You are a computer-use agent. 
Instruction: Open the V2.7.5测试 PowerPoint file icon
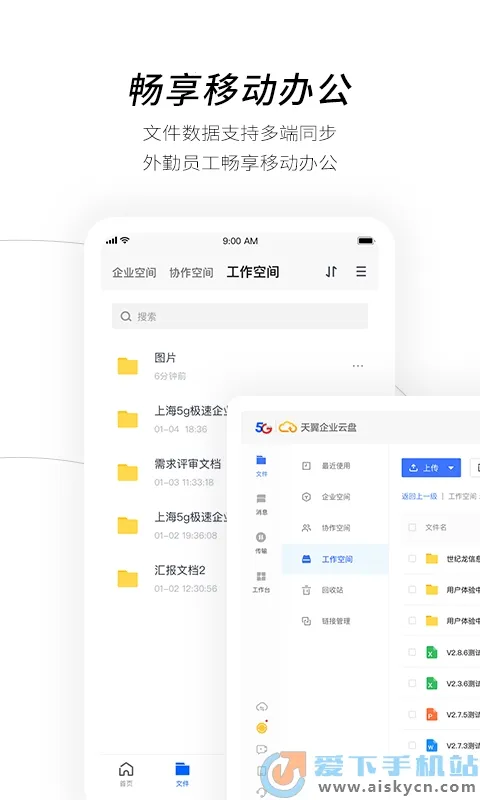(432, 714)
